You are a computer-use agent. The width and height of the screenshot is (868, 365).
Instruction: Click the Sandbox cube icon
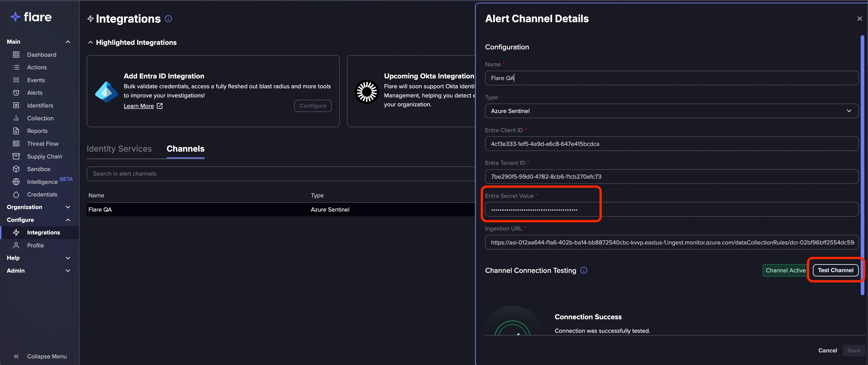(x=16, y=169)
